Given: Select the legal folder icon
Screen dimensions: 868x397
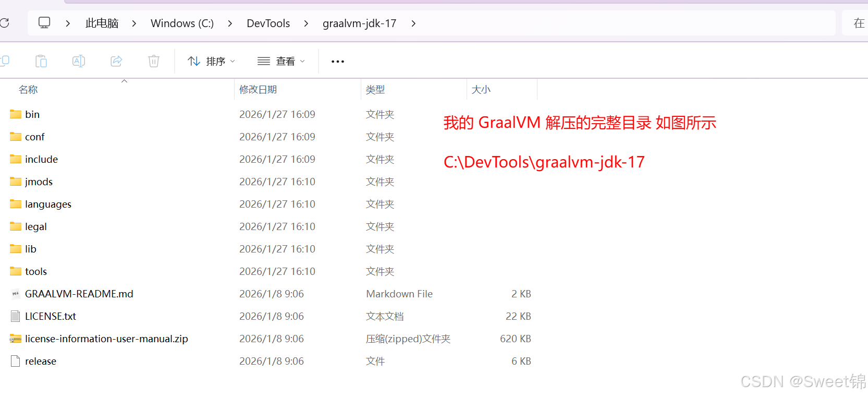Looking at the screenshot, I should click(x=16, y=226).
